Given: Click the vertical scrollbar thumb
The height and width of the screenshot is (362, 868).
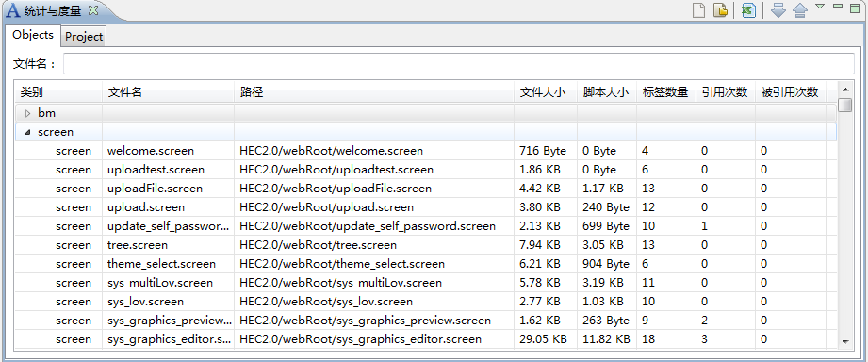Looking at the screenshot, I should tap(844, 106).
